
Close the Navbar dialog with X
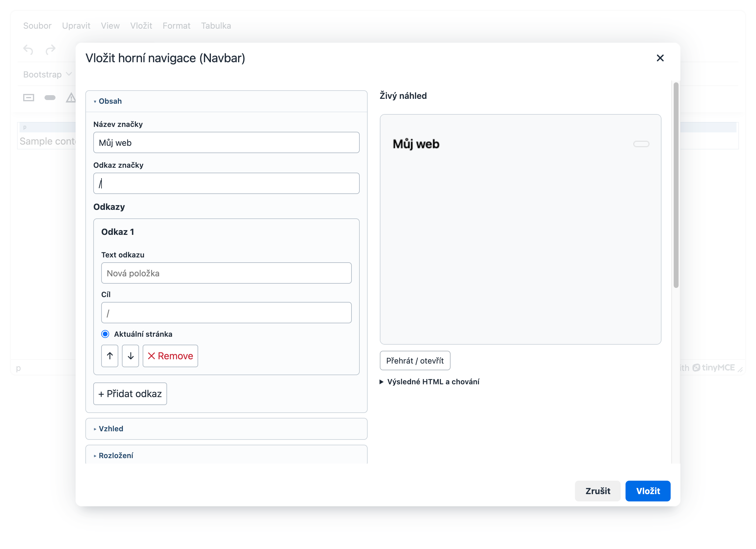point(660,58)
